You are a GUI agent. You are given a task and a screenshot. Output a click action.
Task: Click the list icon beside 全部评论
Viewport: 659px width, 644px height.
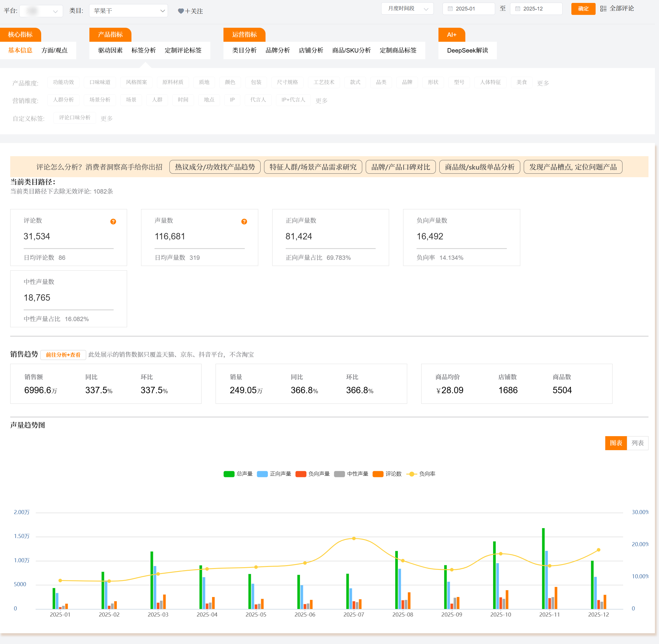(603, 8)
